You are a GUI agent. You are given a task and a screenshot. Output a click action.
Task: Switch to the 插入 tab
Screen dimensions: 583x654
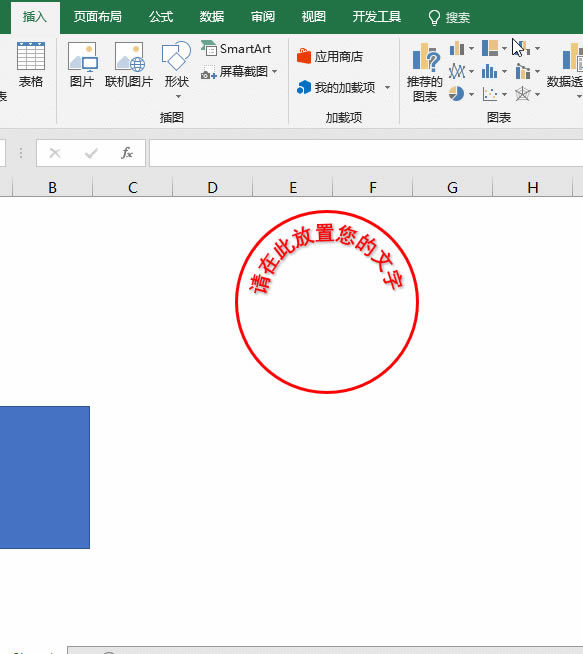(x=35, y=17)
